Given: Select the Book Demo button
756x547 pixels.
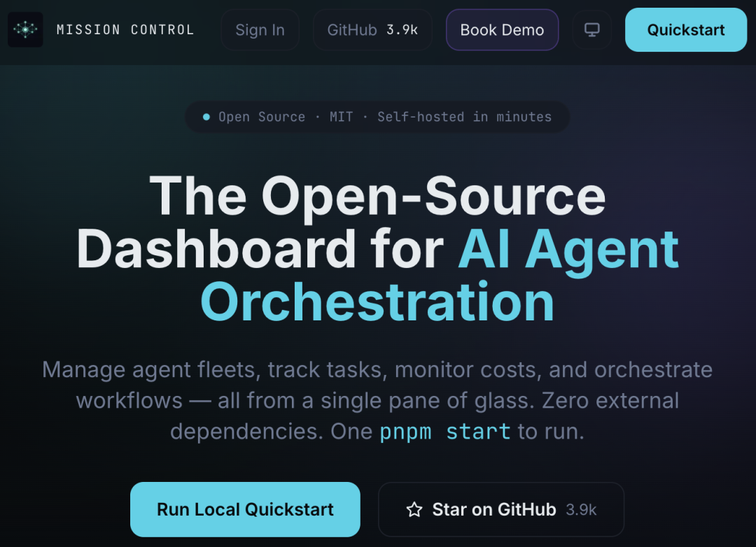Looking at the screenshot, I should (x=502, y=30).
